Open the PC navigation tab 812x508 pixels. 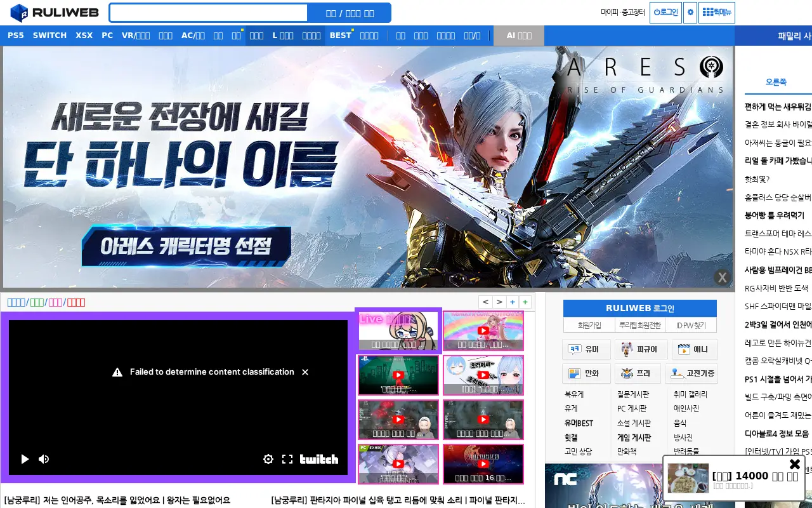(x=107, y=36)
